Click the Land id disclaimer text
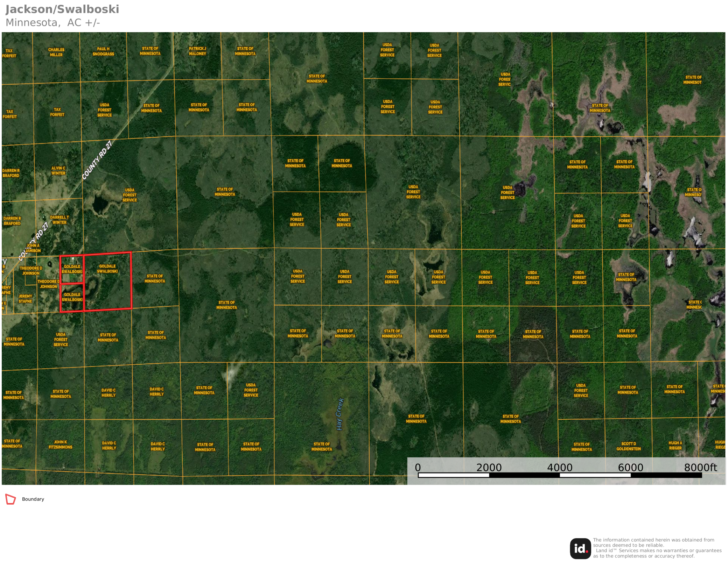The image size is (728, 562). pyautogui.click(x=656, y=548)
